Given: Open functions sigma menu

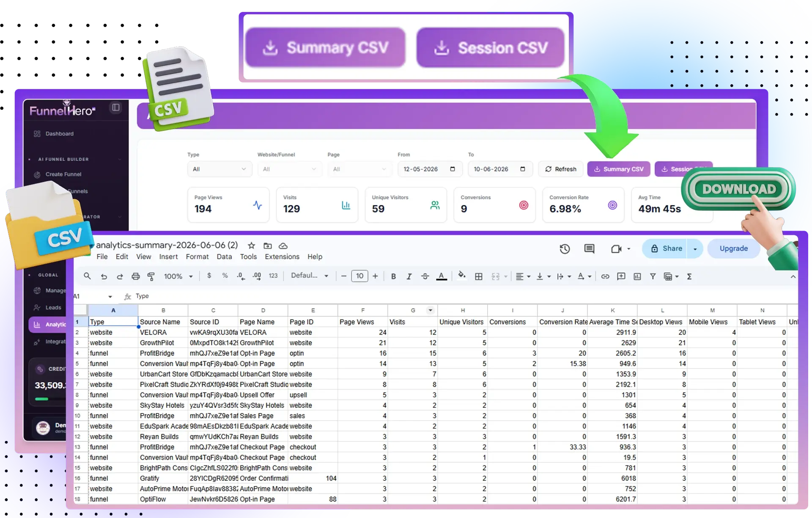Looking at the screenshot, I should pyautogui.click(x=689, y=276).
